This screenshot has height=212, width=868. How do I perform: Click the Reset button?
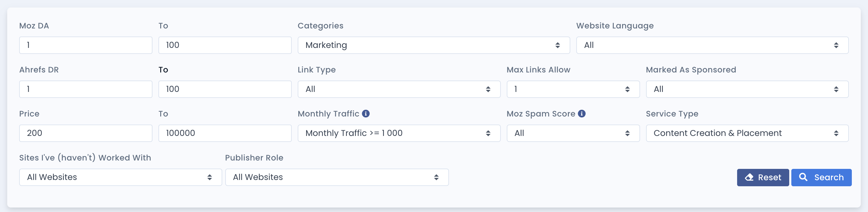tap(763, 177)
